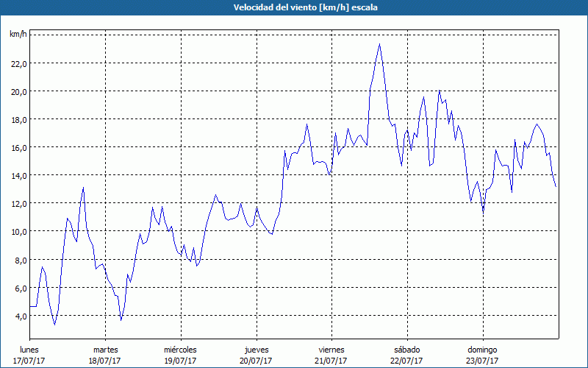The image size is (588, 368).
Task: Select the 16,0 y-axis label
Action: [x=18, y=147]
